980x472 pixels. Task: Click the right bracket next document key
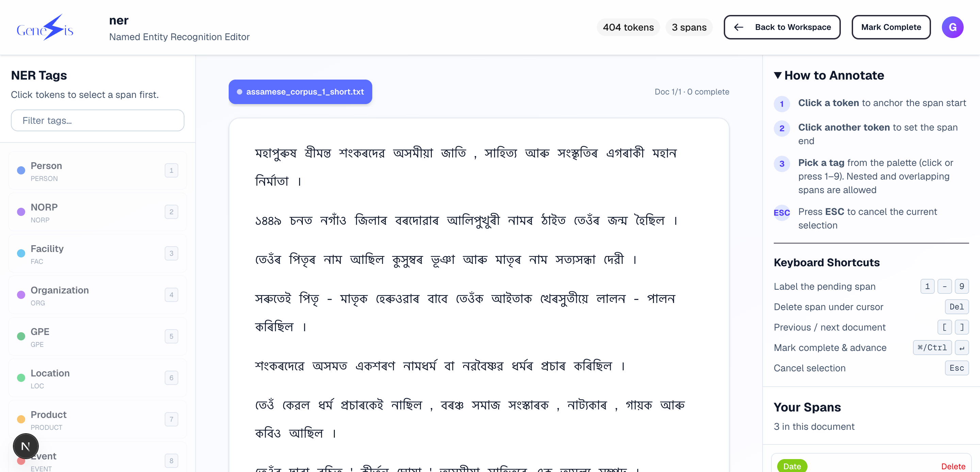[961, 327]
